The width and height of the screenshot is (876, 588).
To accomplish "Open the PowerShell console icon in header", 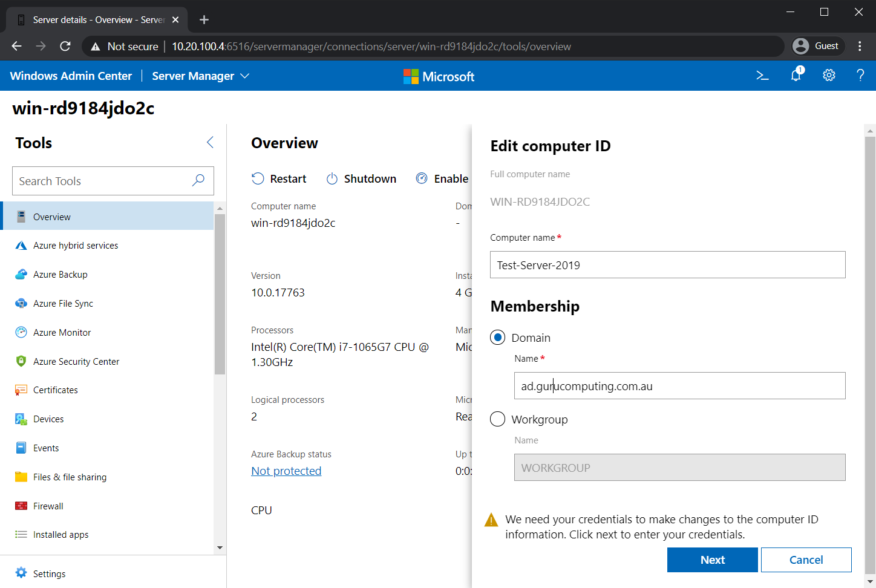I will pos(762,76).
